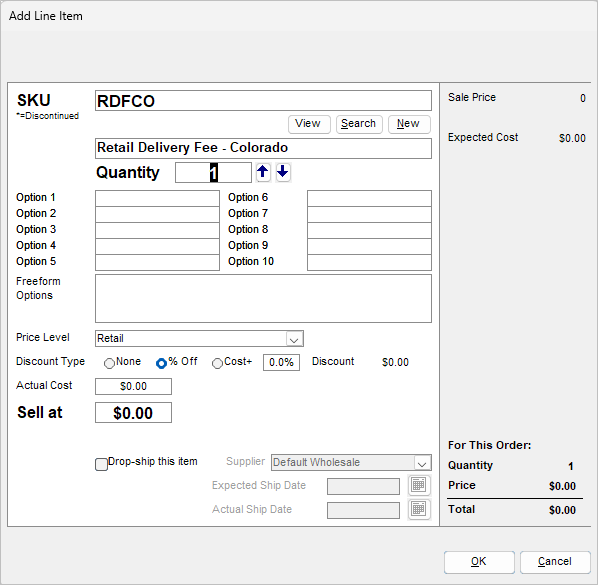The height and width of the screenshot is (585, 598).
Task: Create a New SKU item
Action: 409,124
